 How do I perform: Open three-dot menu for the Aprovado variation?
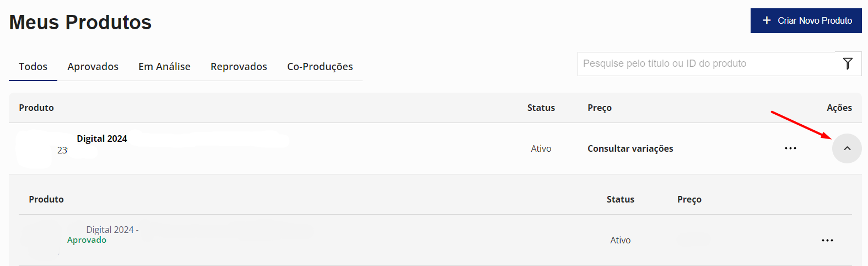827,241
